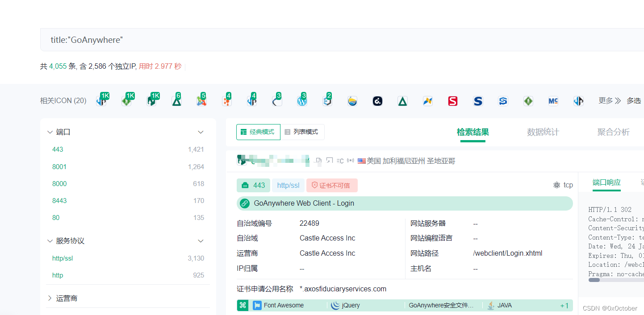Select the green triangle icon with badge 6
This screenshot has height=315, width=644.
[x=176, y=101]
